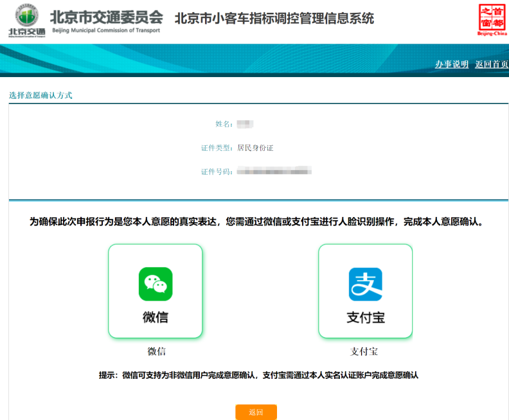
Task: Click the green WeChat icon
Action: (156, 284)
